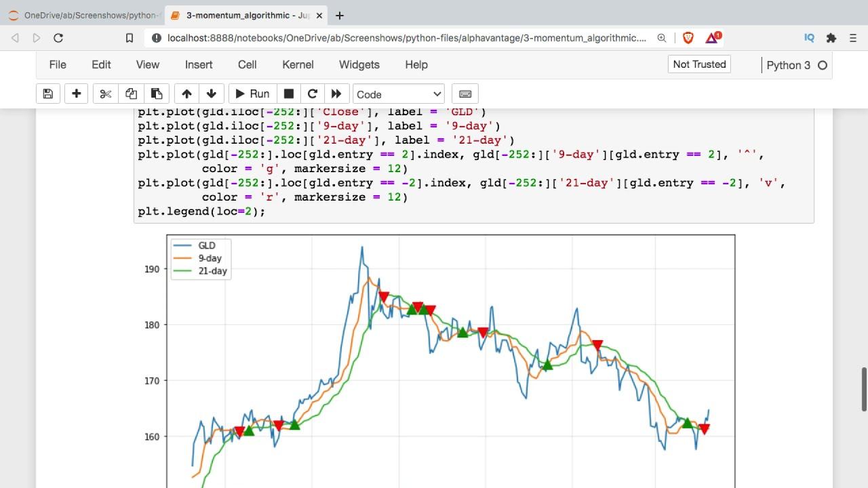868x488 pixels.
Task: Save the notebook with the floppy disk icon
Action: [x=47, y=94]
